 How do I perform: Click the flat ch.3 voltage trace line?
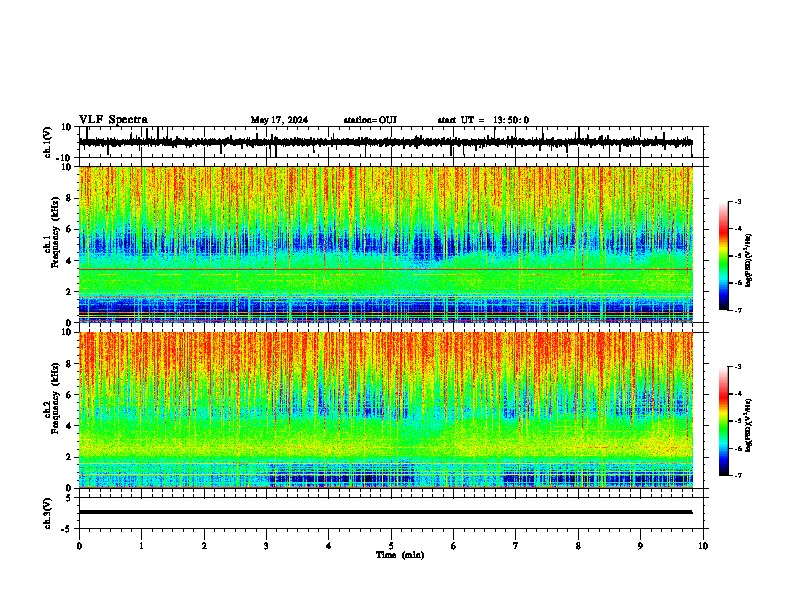tap(386, 512)
